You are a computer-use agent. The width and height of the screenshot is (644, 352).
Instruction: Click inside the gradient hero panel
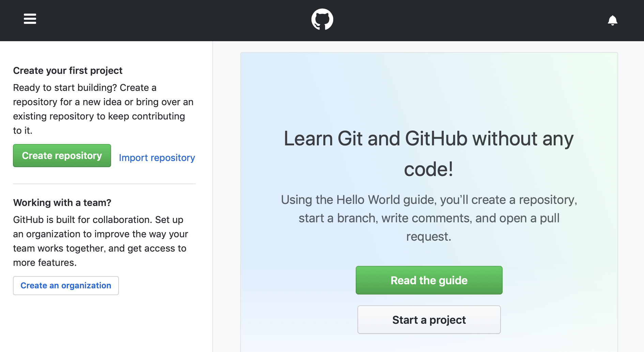[429, 85]
